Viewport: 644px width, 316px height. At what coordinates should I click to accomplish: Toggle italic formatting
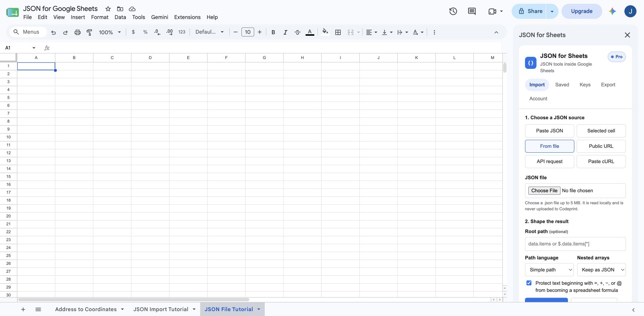pos(285,32)
